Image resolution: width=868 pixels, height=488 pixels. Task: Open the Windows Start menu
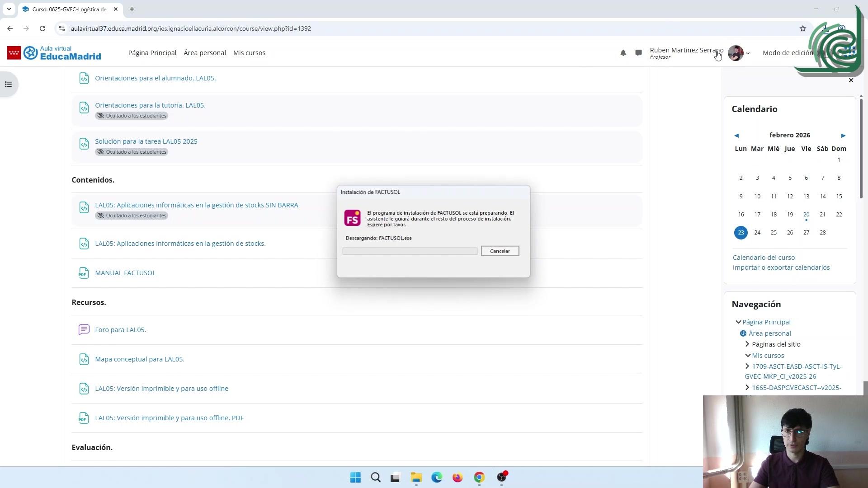355,477
